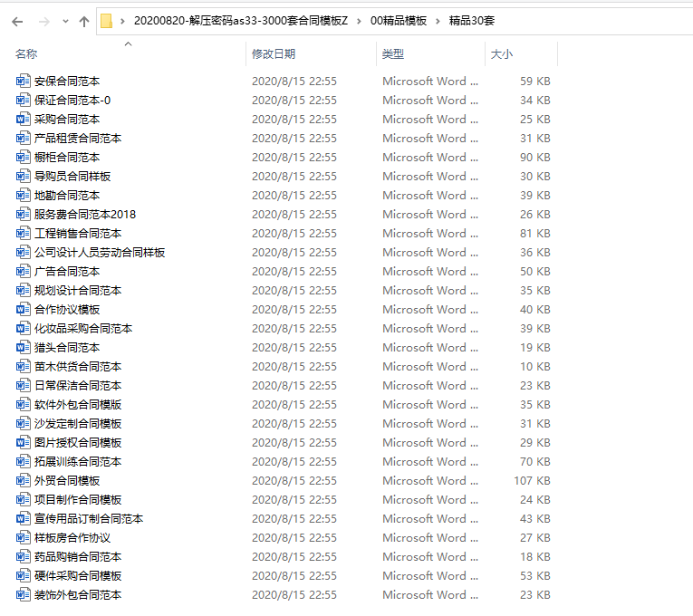Select Word icon of 苗木供货合同范本

(23, 366)
